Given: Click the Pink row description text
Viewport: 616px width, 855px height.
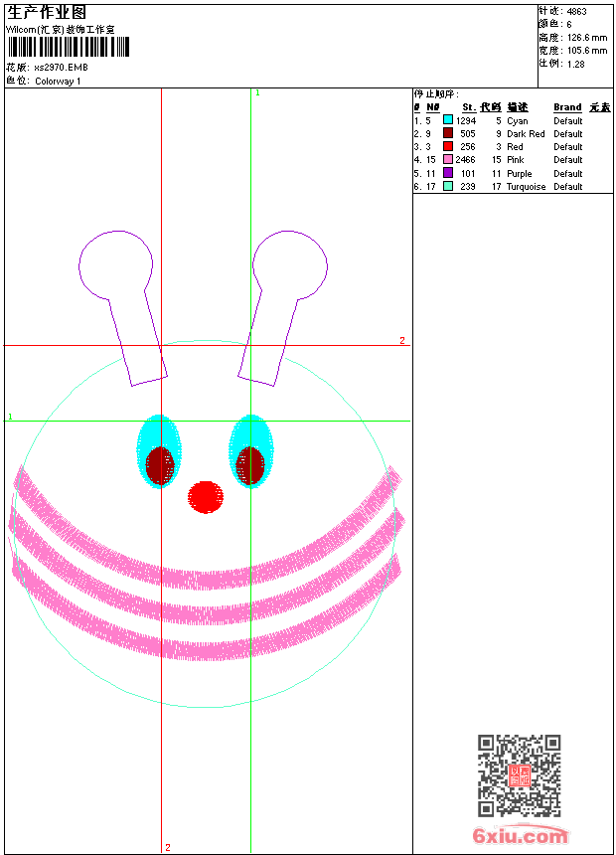Looking at the screenshot, I should coord(516,159).
